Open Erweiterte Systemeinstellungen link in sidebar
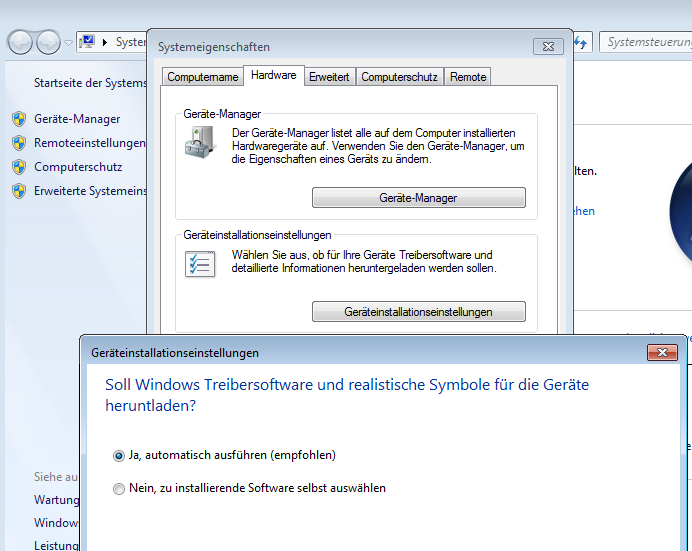 tap(90, 191)
